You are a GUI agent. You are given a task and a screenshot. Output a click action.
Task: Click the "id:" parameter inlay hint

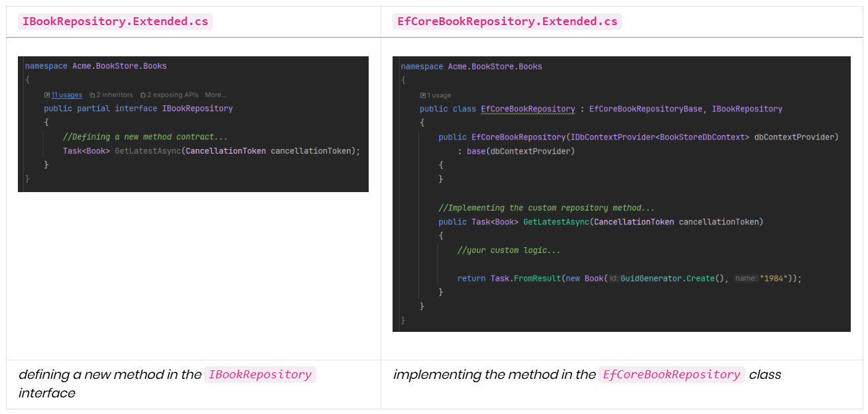[614, 278]
